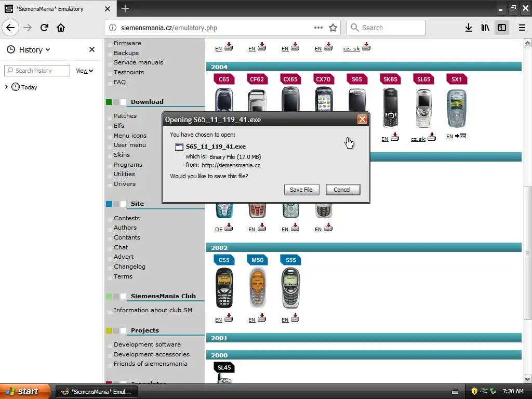Screen dimensions: 532x399
Task: Open Development software link
Action: pos(147,344)
